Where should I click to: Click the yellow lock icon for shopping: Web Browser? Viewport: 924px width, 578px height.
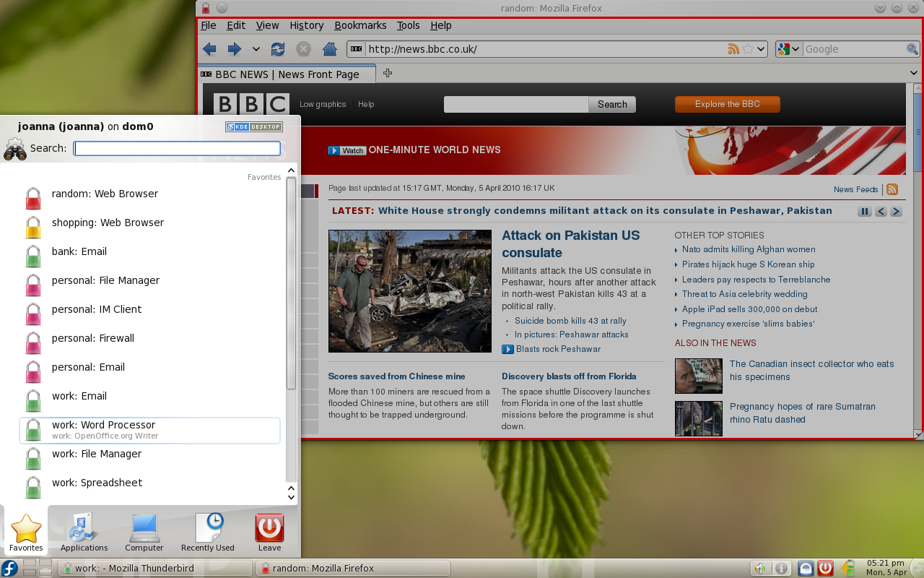tap(33, 227)
